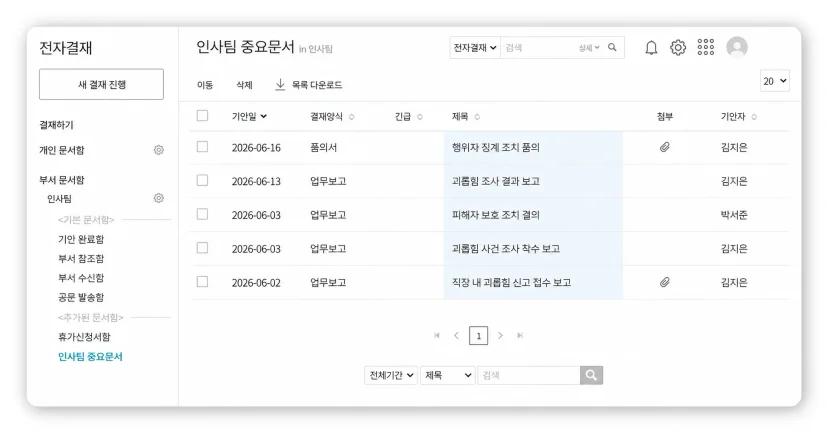Image resolution: width=828 pixels, height=433 pixels.
Task: Click the top search magnifier icon
Action: 612,48
